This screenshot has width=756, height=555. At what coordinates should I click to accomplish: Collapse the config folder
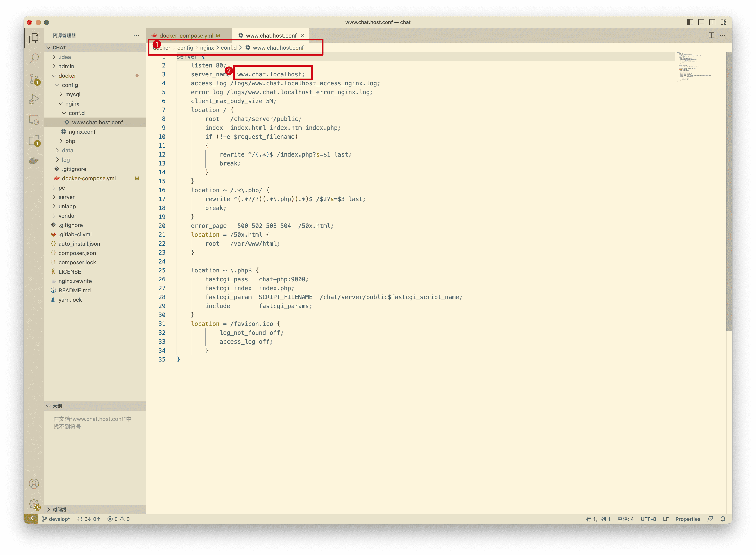tap(95, 85)
